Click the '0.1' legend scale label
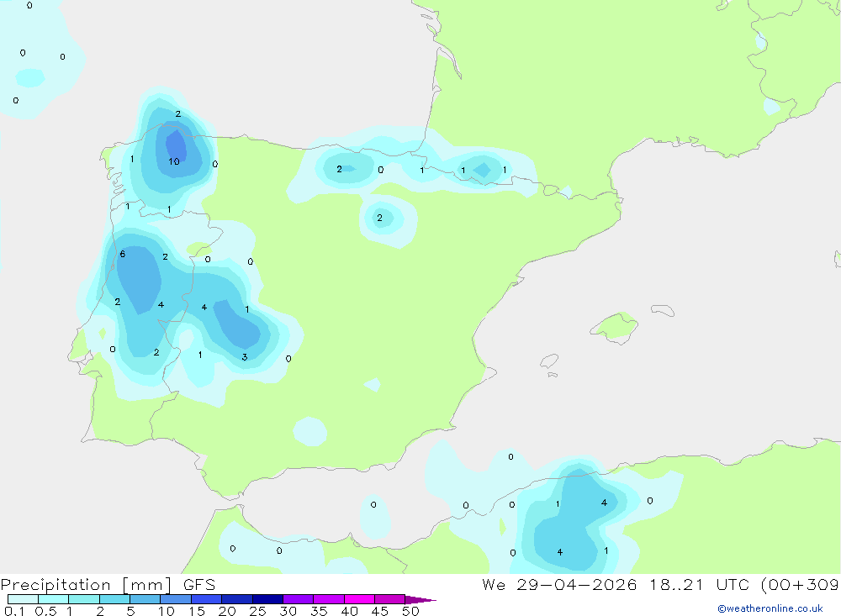 (14, 611)
